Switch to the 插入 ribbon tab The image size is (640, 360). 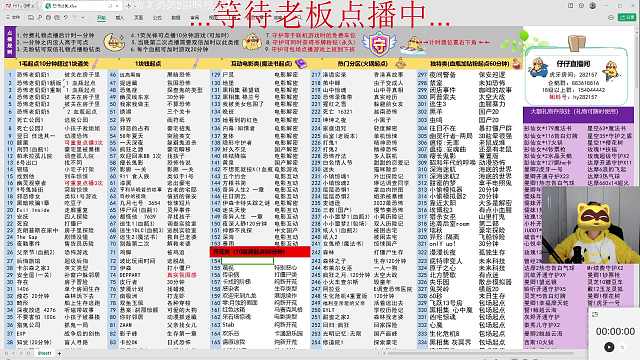(x=120, y=18)
